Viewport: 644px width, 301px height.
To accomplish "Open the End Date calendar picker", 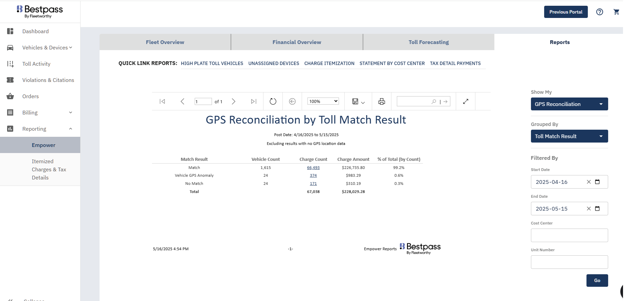I will pos(597,209).
